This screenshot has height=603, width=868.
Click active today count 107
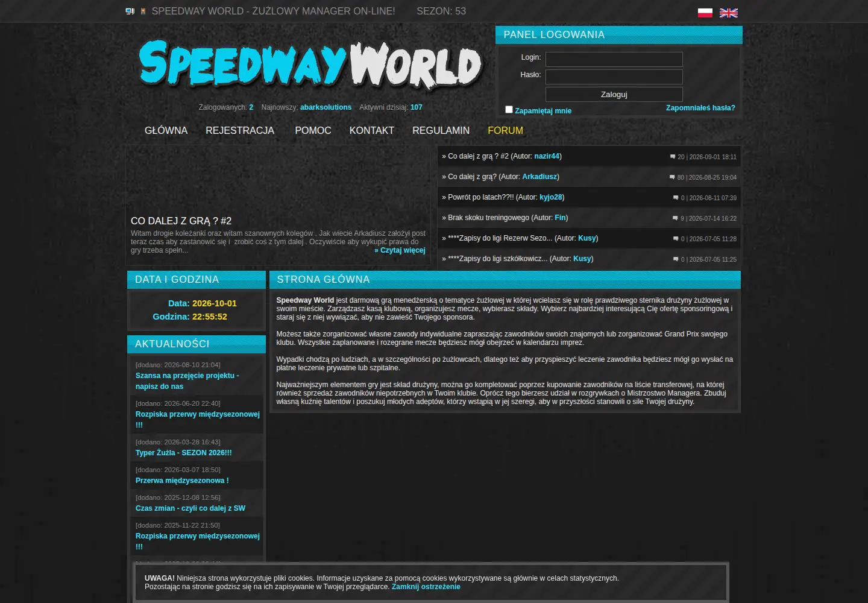coord(416,107)
